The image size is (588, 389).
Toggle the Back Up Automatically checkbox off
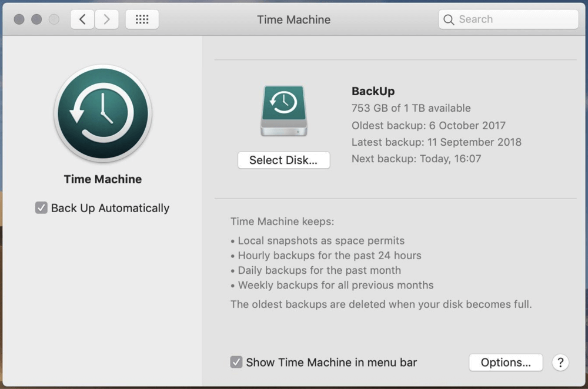click(x=41, y=207)
